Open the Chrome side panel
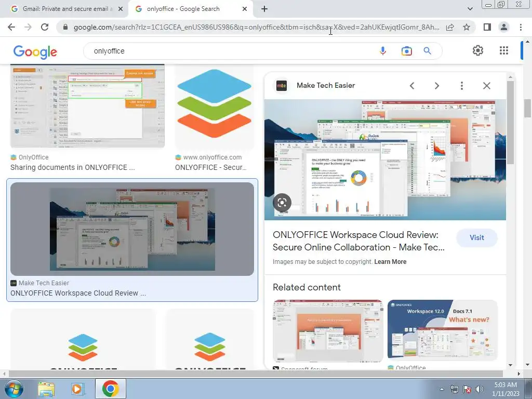 [487, 27]
